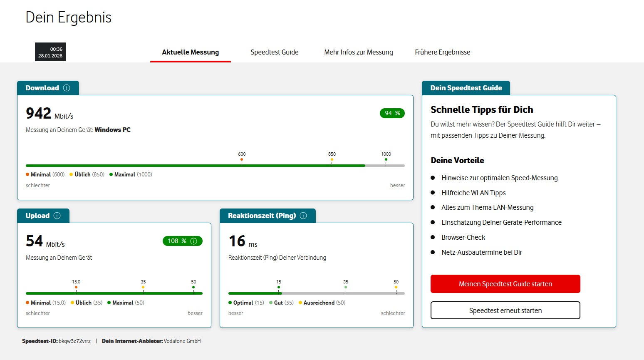Click the upload speed progress bar
Image resolution: width=644 pixels, height=360 pixels.
point(114,293)
